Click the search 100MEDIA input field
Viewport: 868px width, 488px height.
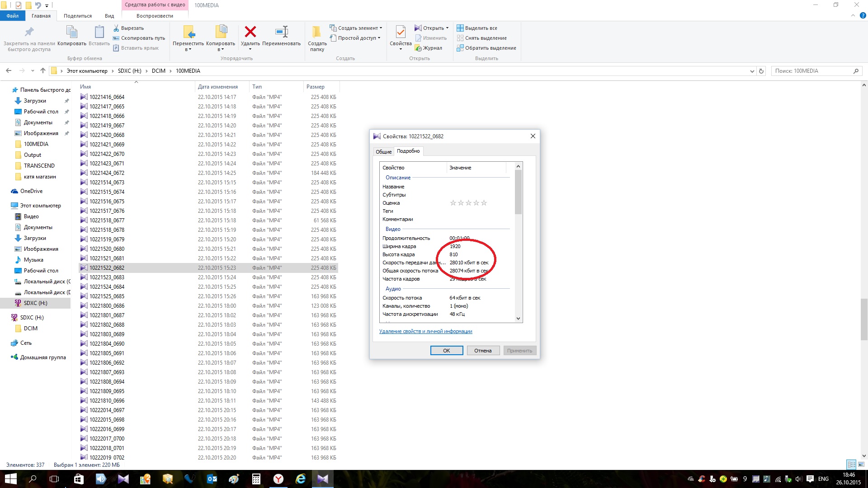tap(811, 71)
